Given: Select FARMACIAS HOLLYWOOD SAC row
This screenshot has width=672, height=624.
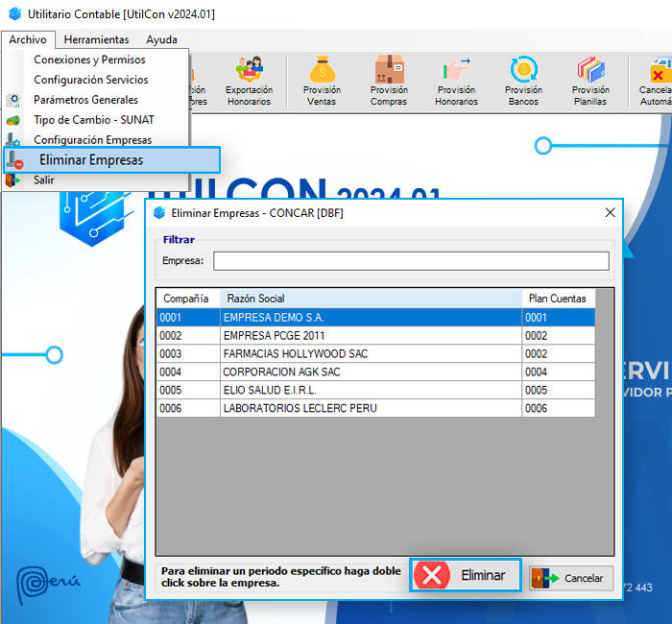Looking at the screenshot, I should [376, 353].
